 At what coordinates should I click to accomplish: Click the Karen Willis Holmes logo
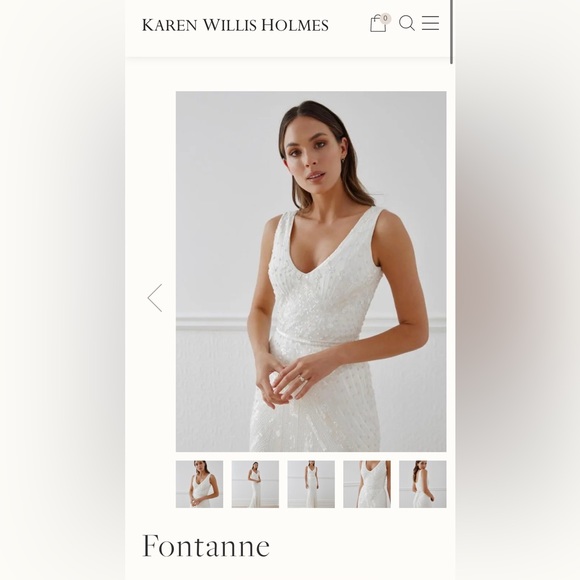coord(235,25)
